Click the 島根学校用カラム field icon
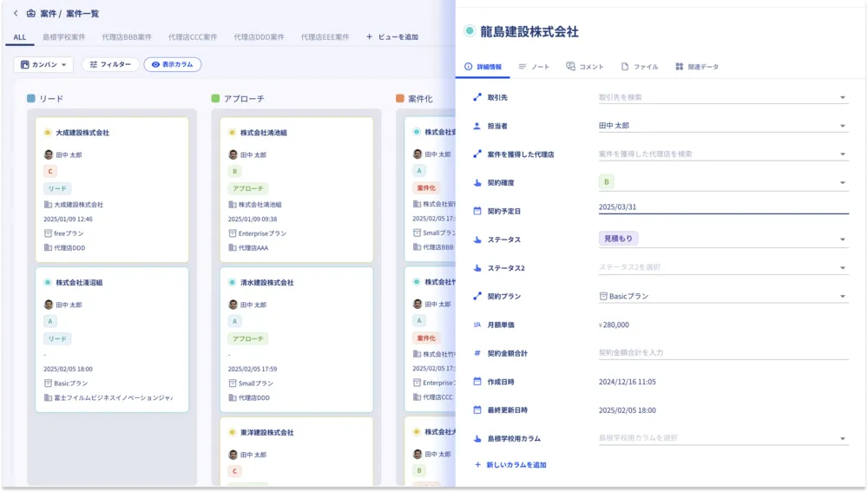868x492 pixels. [477, 438]
